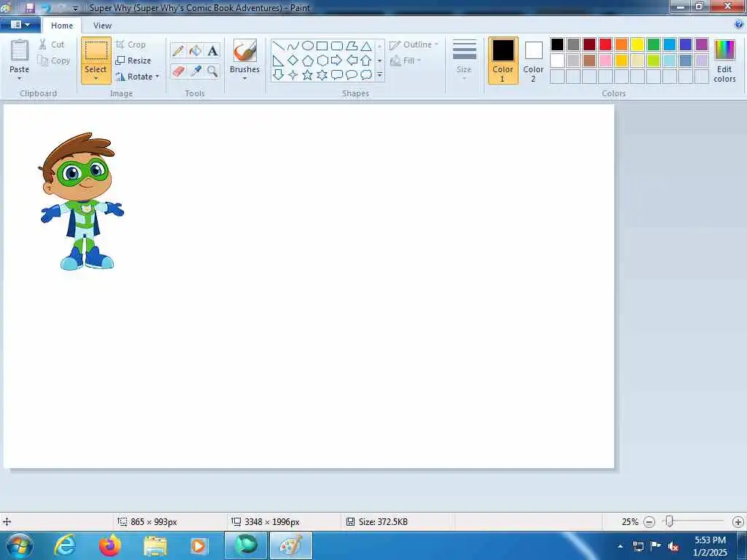Image resolution: width=747 pixels, height=560 pixels.
Task: Pick the Triangle shape
Action: 366,46
